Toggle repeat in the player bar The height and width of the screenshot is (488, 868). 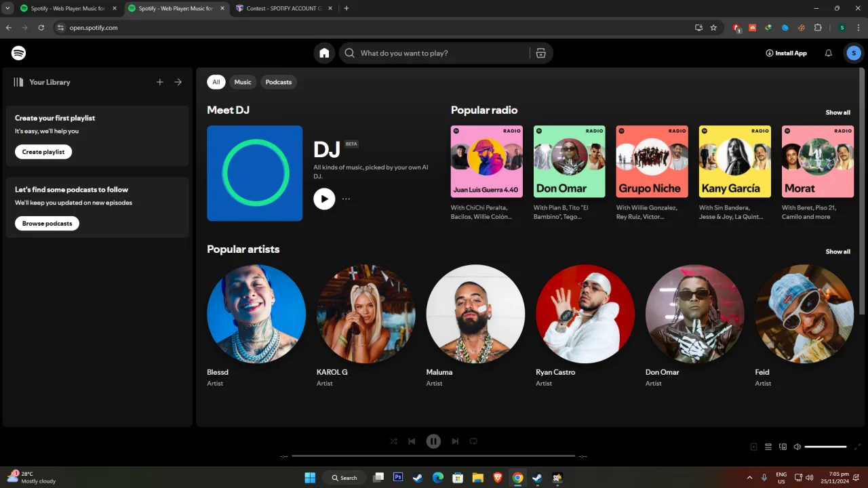click(x=473, y=441)
